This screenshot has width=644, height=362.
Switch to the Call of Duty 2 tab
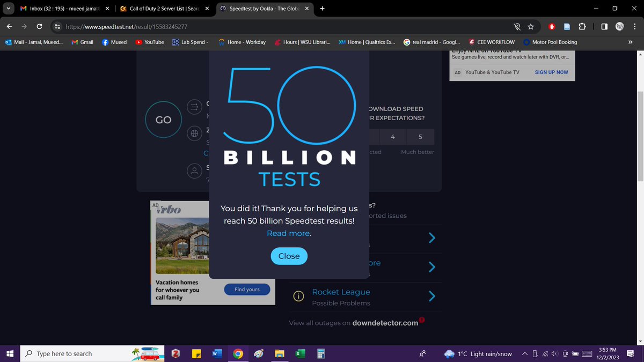coord(161,9)
